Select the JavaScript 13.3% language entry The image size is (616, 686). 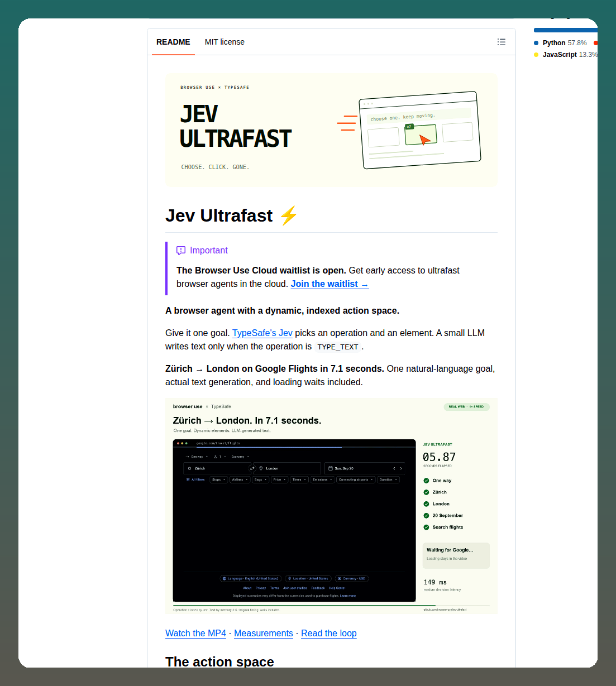[565, 55]
